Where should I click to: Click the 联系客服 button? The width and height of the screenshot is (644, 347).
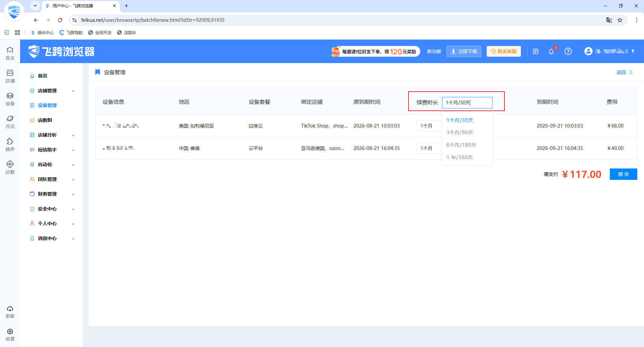pos(503,51)
